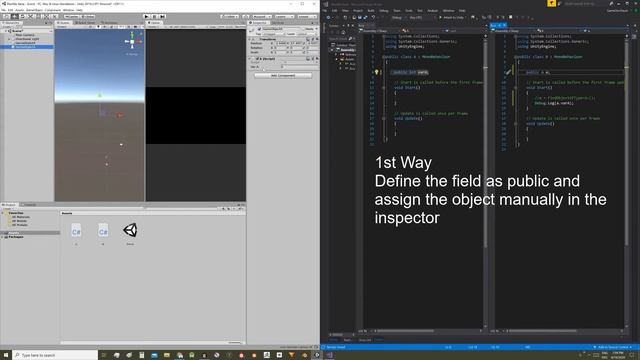The height and width of the screenshot is (360, 640).
Task: Open the Tag dropdown in Inspector
Action: tap(273, 34)
